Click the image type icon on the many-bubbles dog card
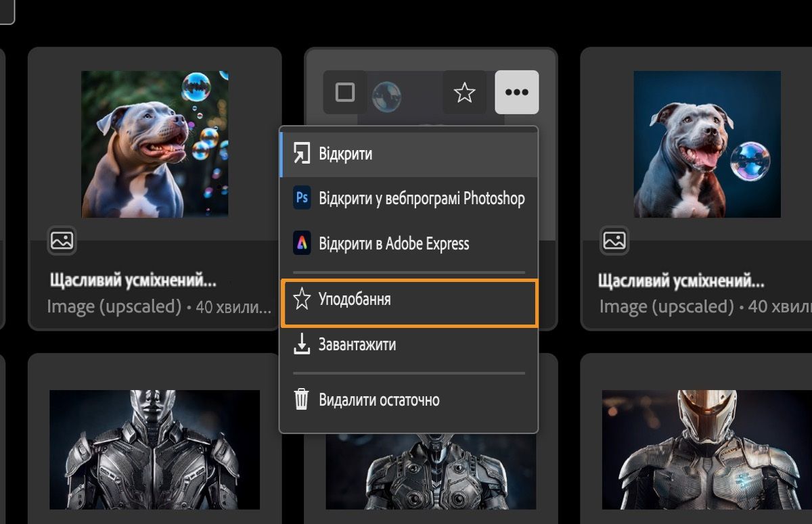The height and width of the screenshot is (524, 812). pos(62,240)
